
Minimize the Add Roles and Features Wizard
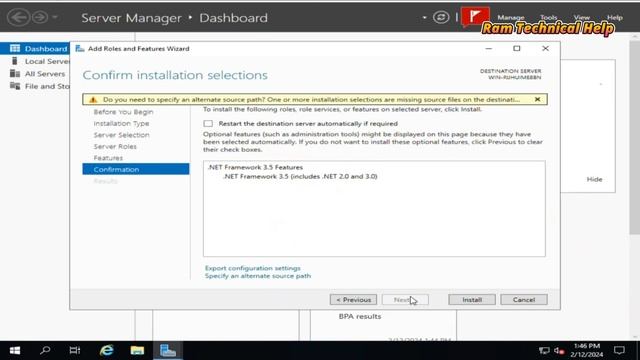(489, 49)
